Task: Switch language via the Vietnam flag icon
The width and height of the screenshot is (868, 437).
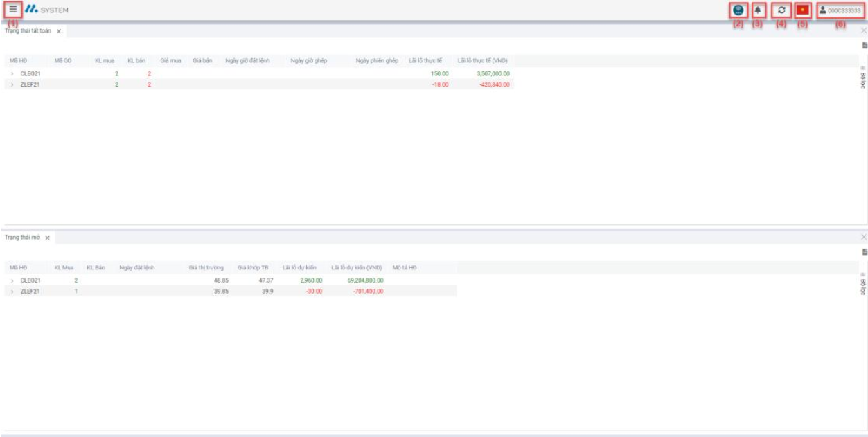Action: [803, 10]
